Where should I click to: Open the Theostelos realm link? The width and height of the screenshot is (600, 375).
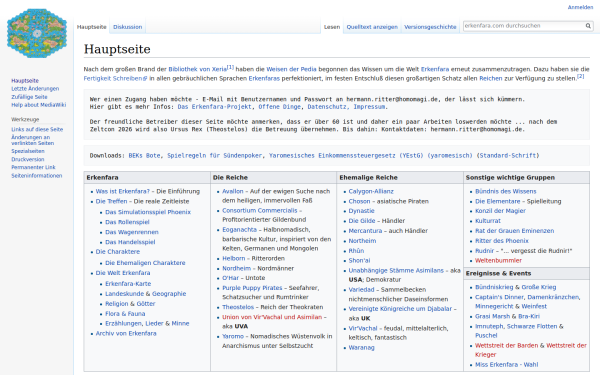[x=238, y=307]
